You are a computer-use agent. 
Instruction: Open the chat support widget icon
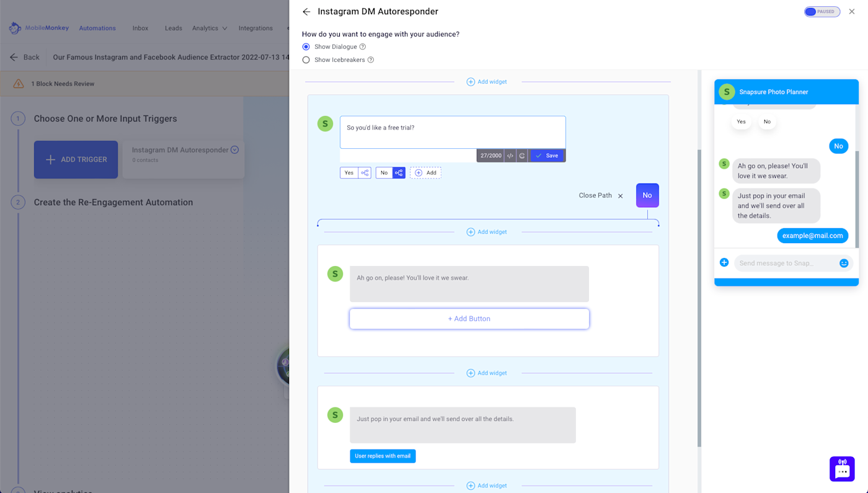842,469
